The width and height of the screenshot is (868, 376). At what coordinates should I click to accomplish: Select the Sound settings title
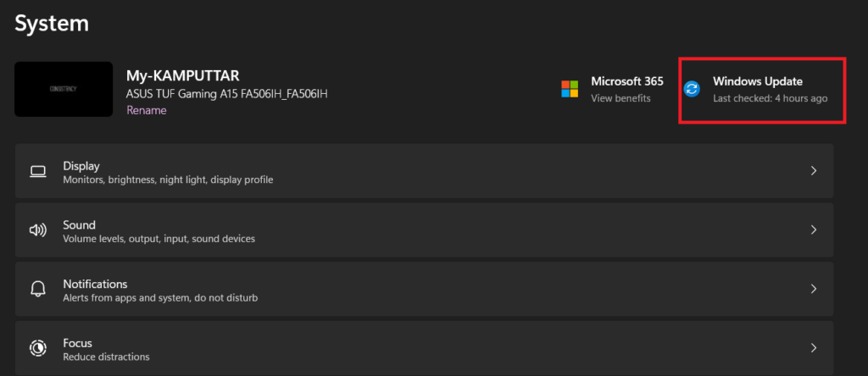(79, 225)
